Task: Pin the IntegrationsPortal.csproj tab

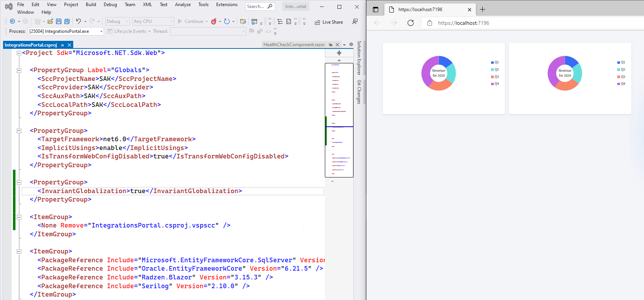Action: 63,45
